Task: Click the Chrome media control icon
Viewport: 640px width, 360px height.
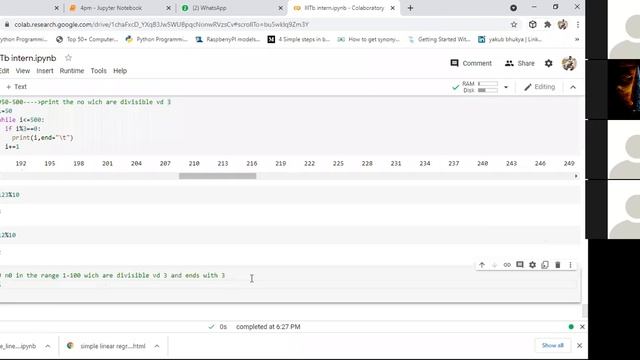Action: coord(513,8)
